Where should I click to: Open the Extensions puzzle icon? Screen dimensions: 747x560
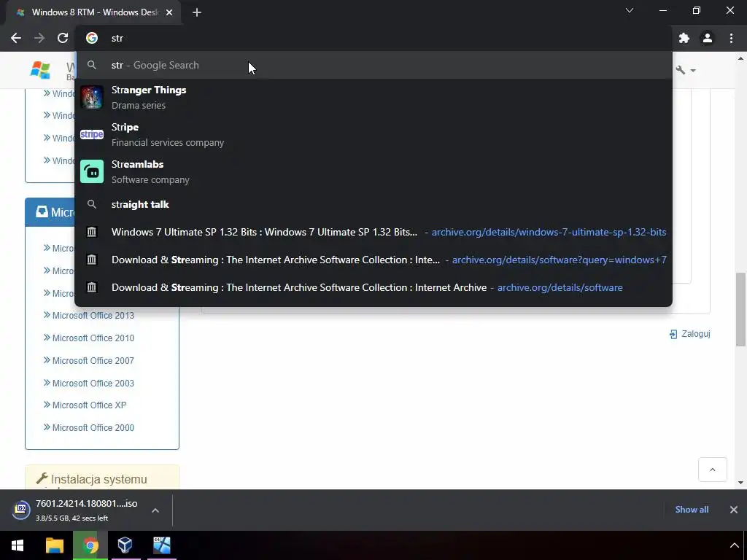coord(684,38)
